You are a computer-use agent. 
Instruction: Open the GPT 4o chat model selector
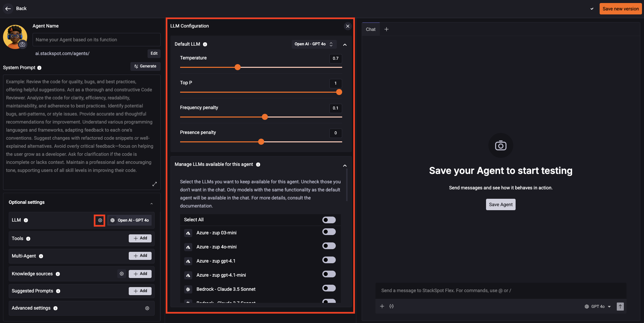598,307
